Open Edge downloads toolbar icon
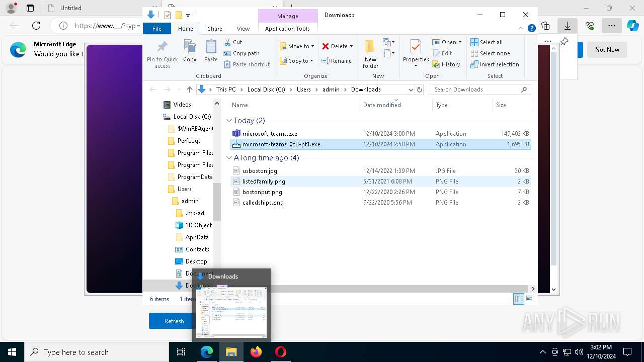The width and height of the screenshot is (644, 362). [x=568, y=26]
